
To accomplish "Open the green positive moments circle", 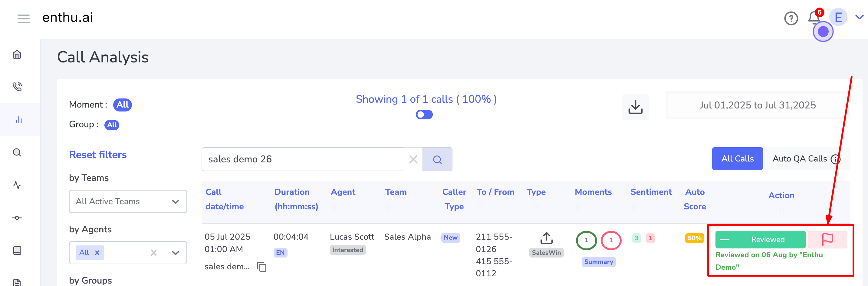I will (x=586, y=240).
